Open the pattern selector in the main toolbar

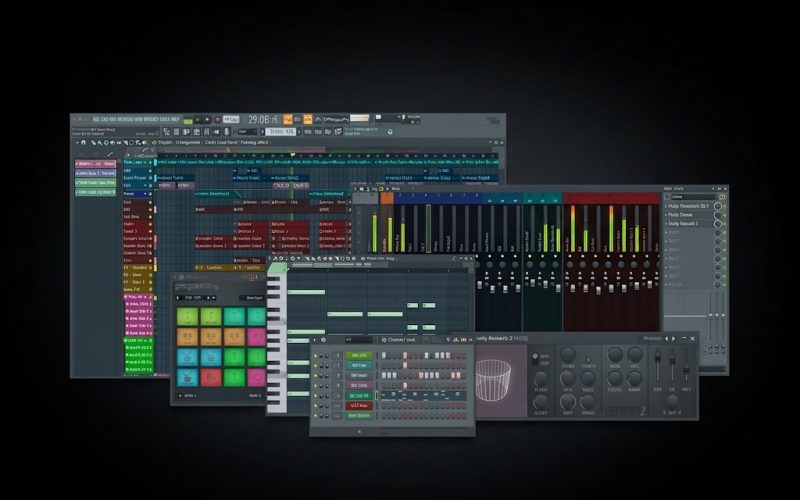coord(280,132)
